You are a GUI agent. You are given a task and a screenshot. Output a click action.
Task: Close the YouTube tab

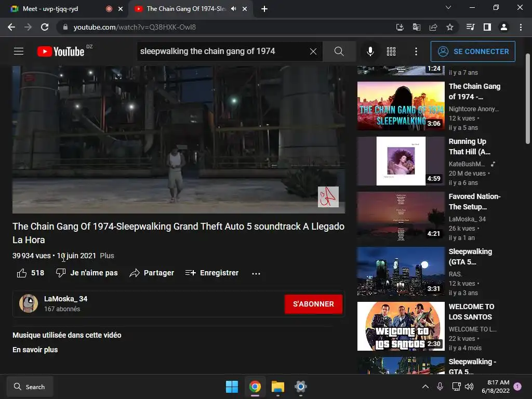click(x=245, y=9)
